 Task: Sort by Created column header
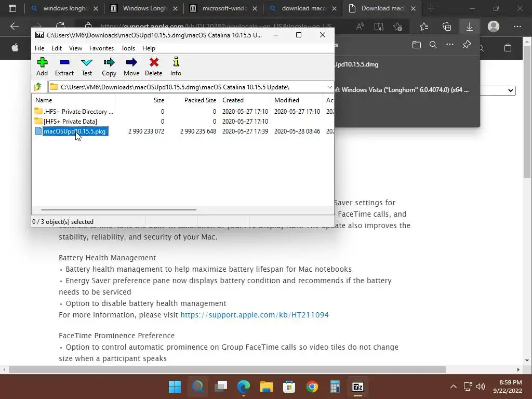click(245, 100)
